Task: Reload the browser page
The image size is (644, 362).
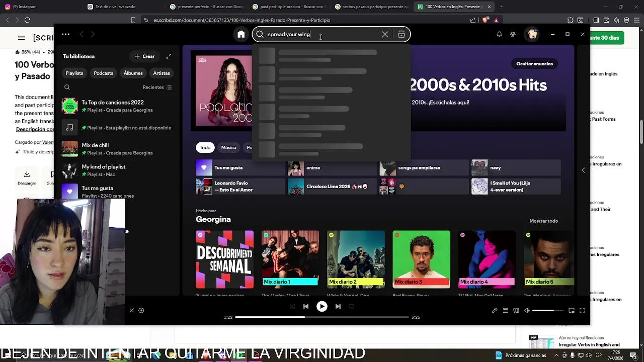Action: pos(27,20)
